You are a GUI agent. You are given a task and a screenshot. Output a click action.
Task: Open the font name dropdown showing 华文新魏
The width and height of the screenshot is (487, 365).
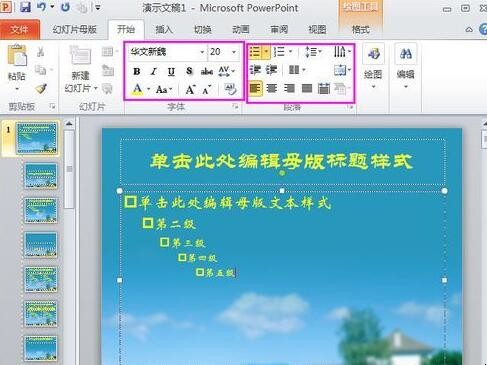[x=202, y=52]
